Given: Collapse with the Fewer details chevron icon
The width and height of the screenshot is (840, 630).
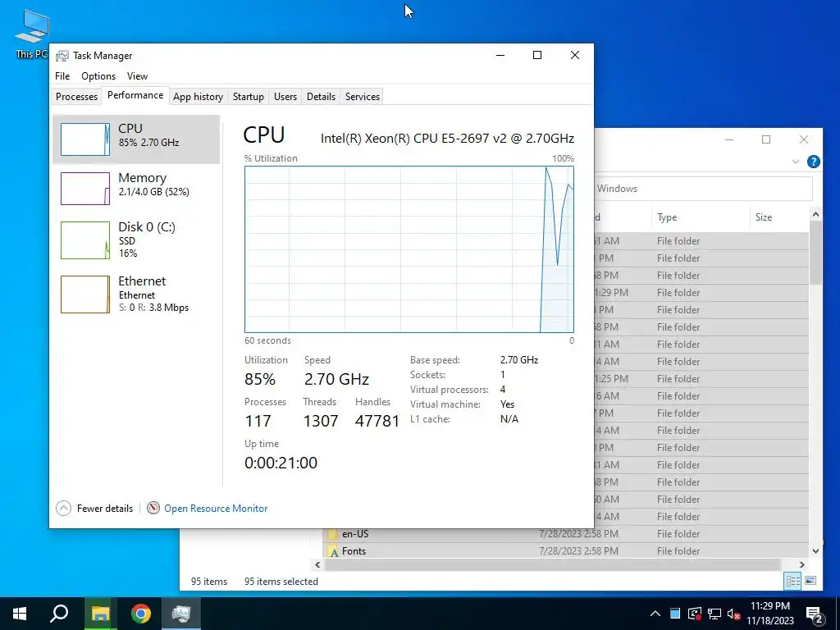Looking at the screenshot, I should click(63, 508).
